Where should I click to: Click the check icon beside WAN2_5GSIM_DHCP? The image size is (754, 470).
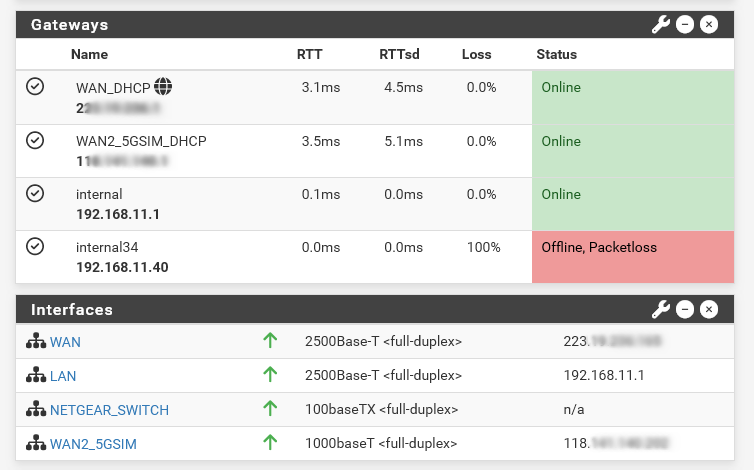point(35,141)
